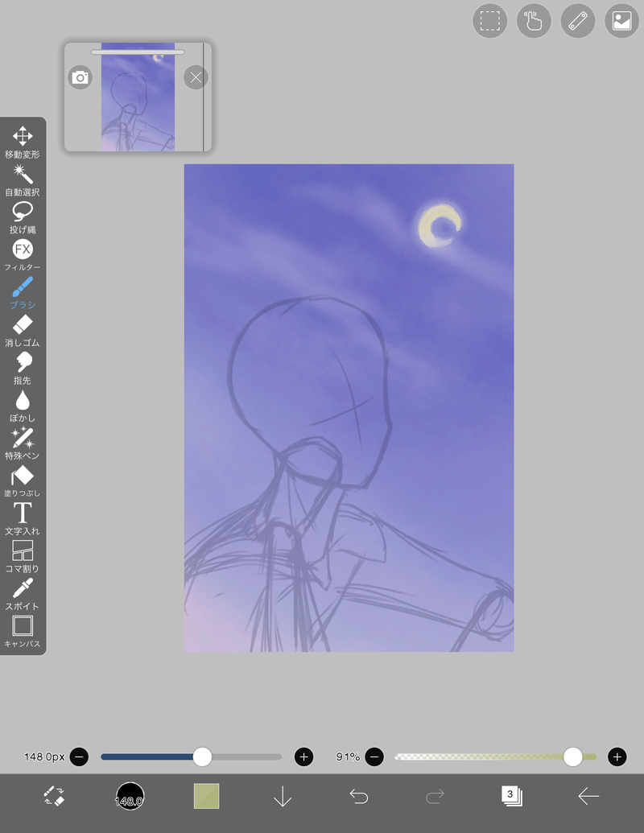This screenshot has width=644, height=833.
Task: Go back with the left arrow
Action: [588, 796]
